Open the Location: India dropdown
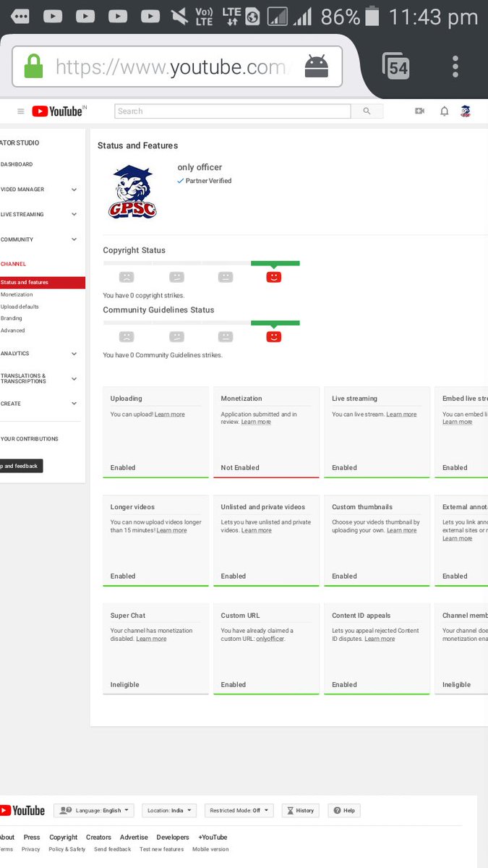 (x=169, y=811)
